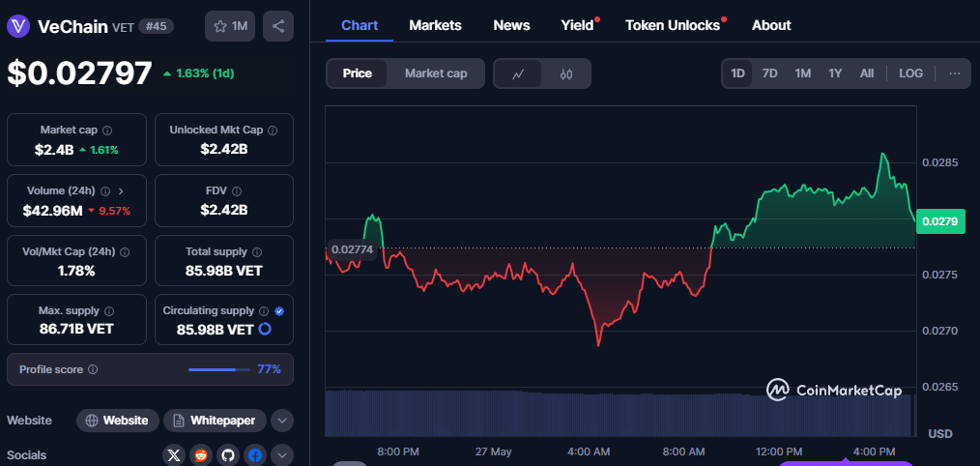Open the Whitepaper link button
The height and width of the screenshot is (466, 980).
[x=215, y=421]
